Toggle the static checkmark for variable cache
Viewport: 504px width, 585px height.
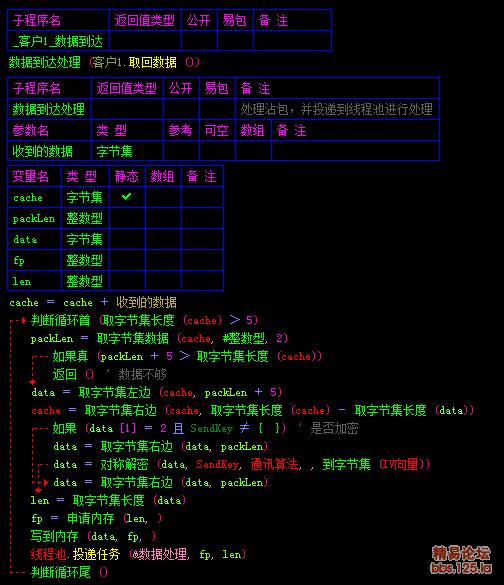126,197
